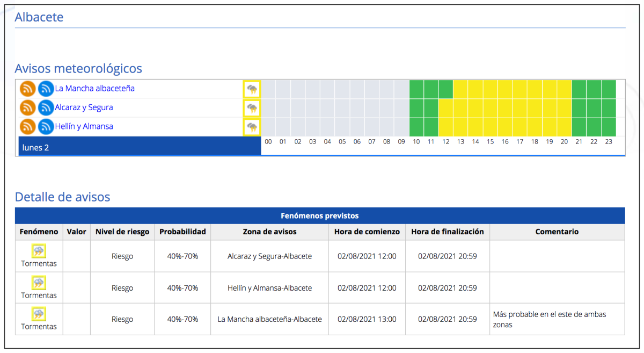Open blue RSS feed for Hellín y Almansa
This screenshot has height=353, width=644.
46,127
